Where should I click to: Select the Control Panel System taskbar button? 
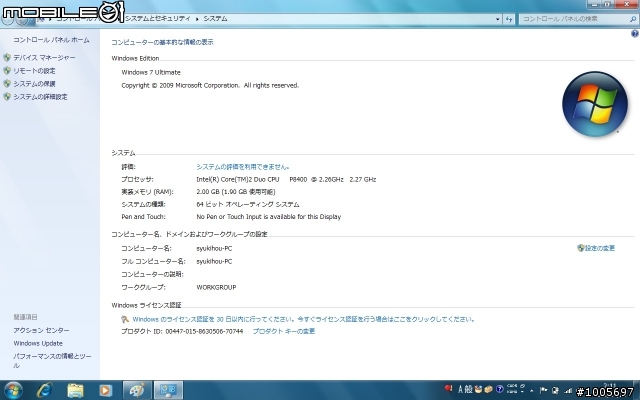point(168,390)
